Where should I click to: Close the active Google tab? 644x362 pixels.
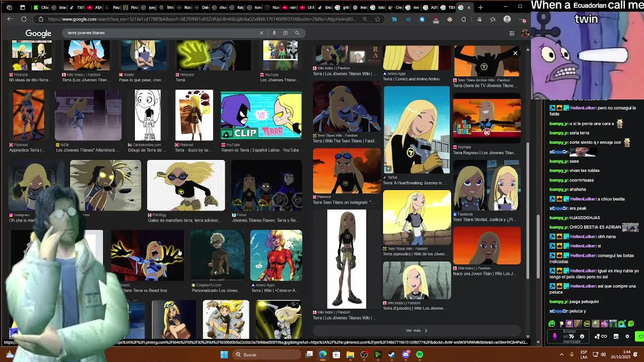coord(469,8)
